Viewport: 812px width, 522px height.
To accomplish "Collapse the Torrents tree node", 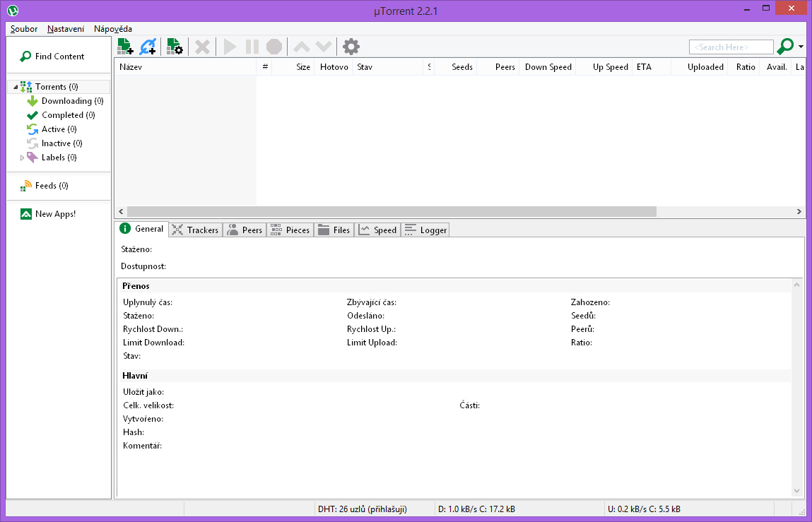I will pos(16,87).
